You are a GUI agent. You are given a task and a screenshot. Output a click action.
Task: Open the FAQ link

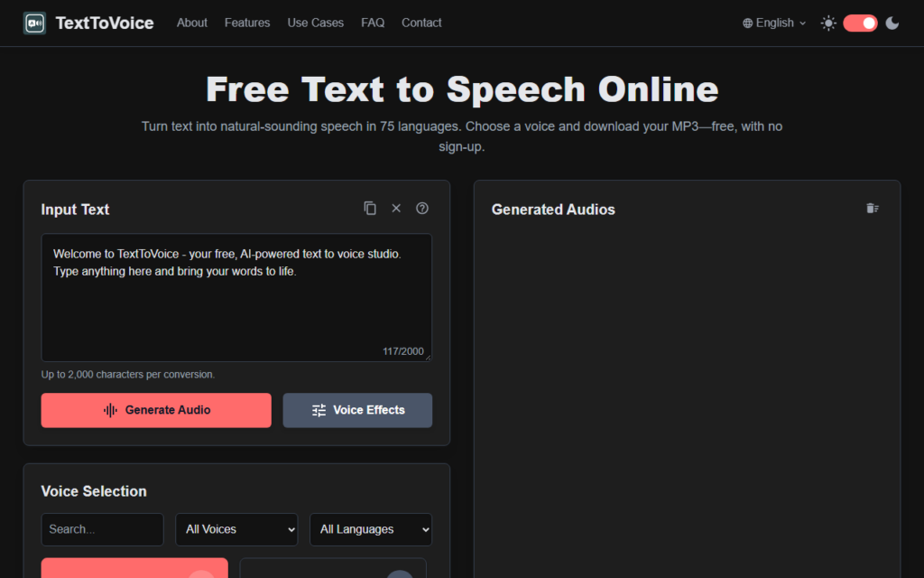[373, 23]
